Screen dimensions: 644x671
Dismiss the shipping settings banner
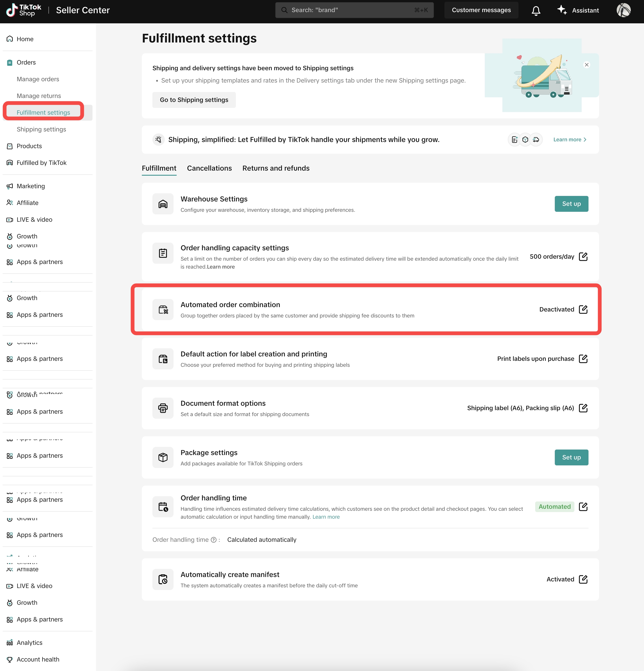(587, 65)
